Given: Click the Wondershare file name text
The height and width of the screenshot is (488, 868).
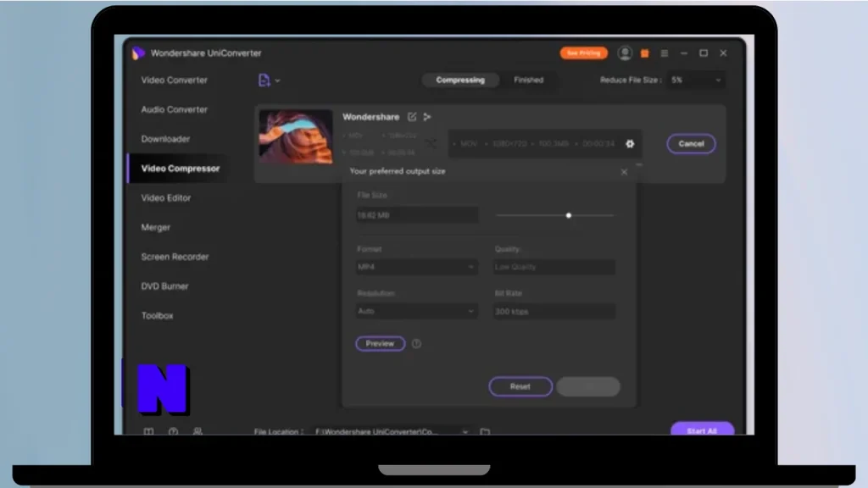Looking at the screenshot, I should coord(371,117).
